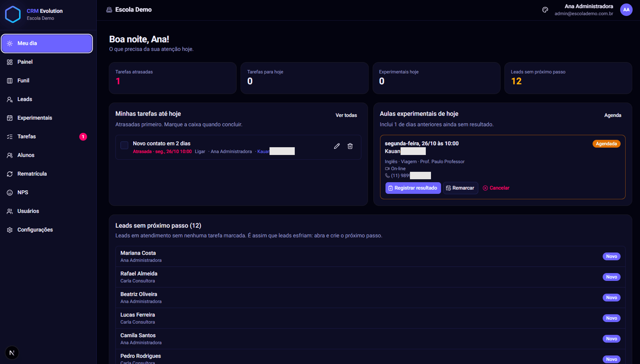This screenshot has width=640, height=364.
Task: Open the Camila Santos lead row
Action: coord(370,339)
